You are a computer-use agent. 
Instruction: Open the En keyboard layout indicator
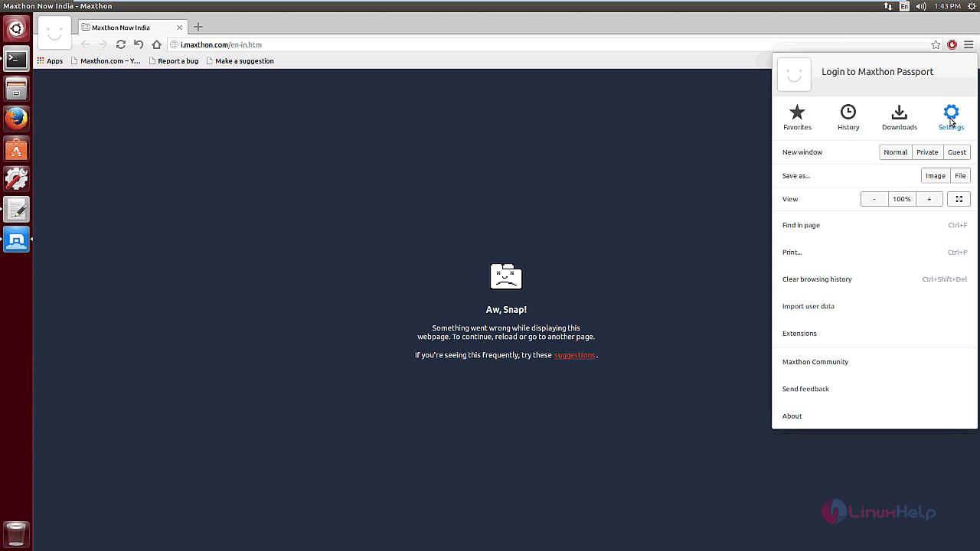[x=904, y=6]
